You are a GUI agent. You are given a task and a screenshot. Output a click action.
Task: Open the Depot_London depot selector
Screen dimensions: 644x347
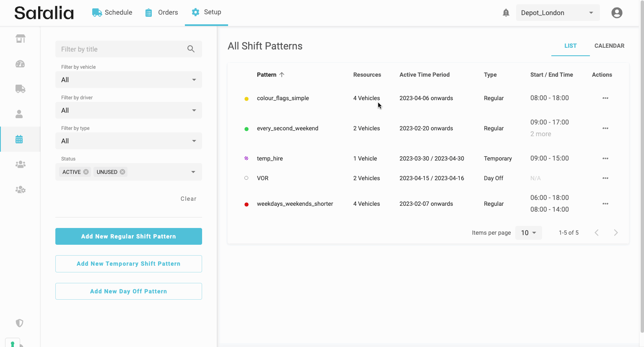[x=557, y=13]
